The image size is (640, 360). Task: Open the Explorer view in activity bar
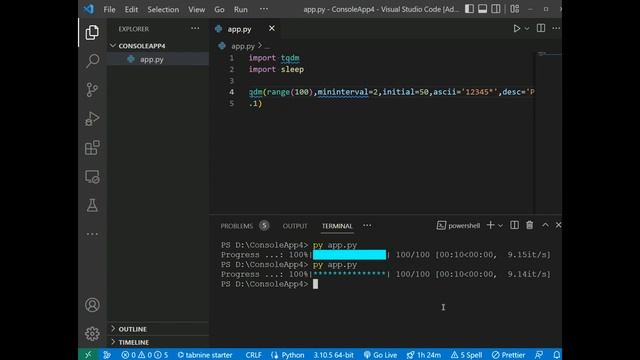[x=92, y=32]
